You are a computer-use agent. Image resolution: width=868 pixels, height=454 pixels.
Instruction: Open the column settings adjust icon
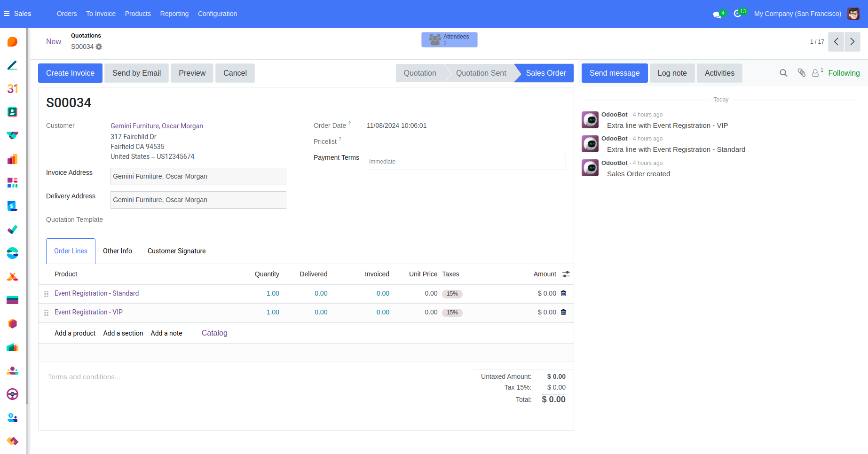(566, 274)
